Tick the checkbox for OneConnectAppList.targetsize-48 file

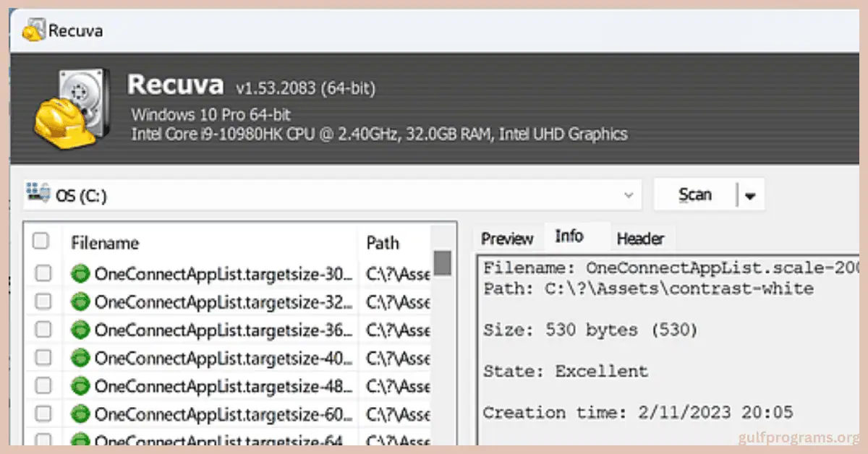(43, 385)
